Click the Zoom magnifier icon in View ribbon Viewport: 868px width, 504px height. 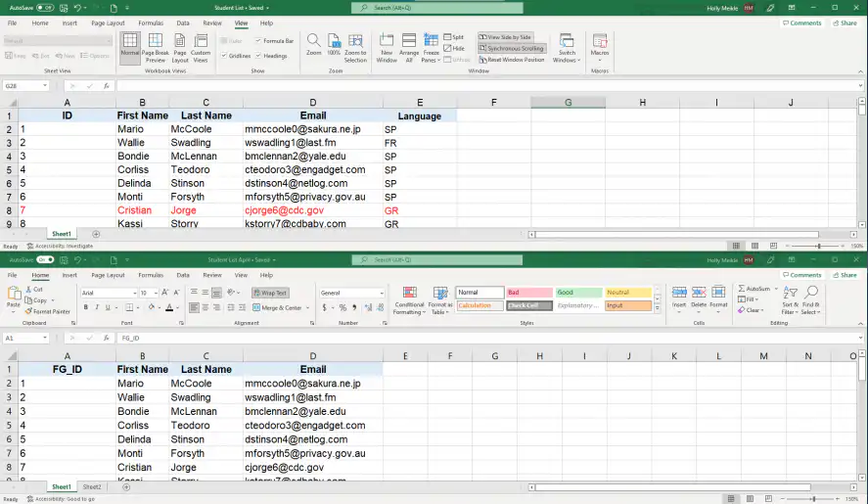coord(313,44)
